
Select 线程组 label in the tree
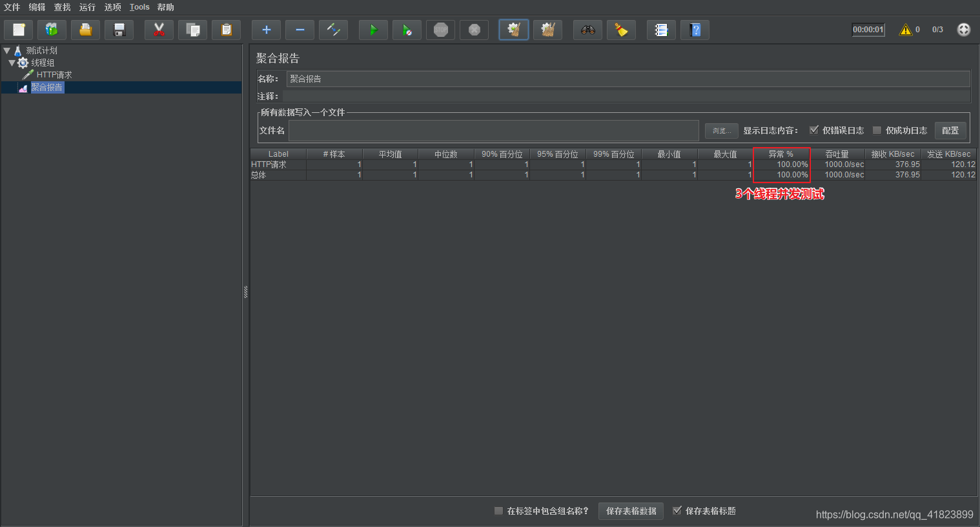43,63
